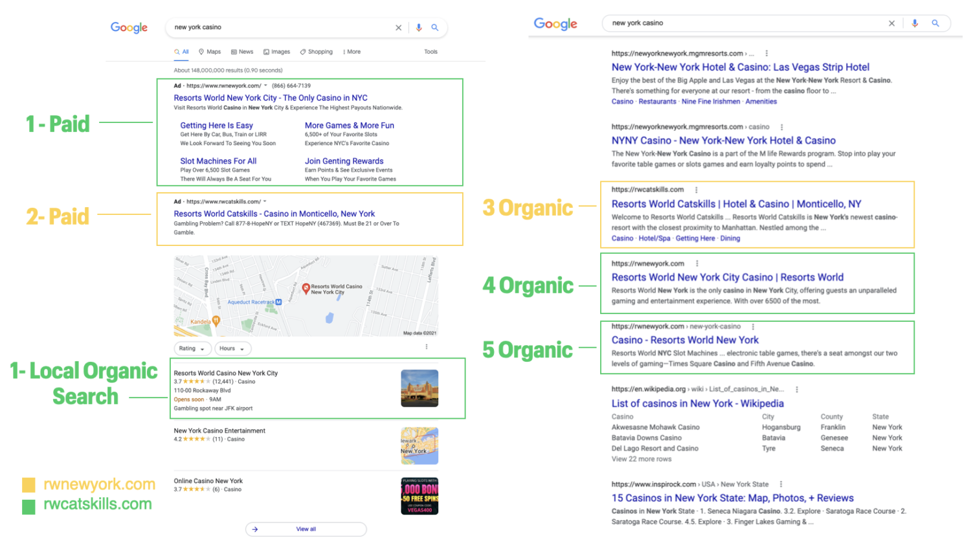Open the three-dot menu below the map
The width and height of the screenshot is (971, 560).
click(427, 347)
